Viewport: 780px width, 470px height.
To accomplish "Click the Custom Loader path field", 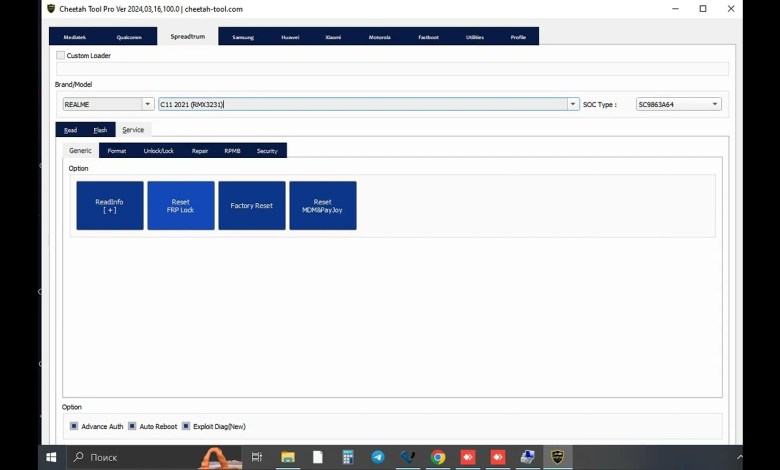I will tap(392, 69).
